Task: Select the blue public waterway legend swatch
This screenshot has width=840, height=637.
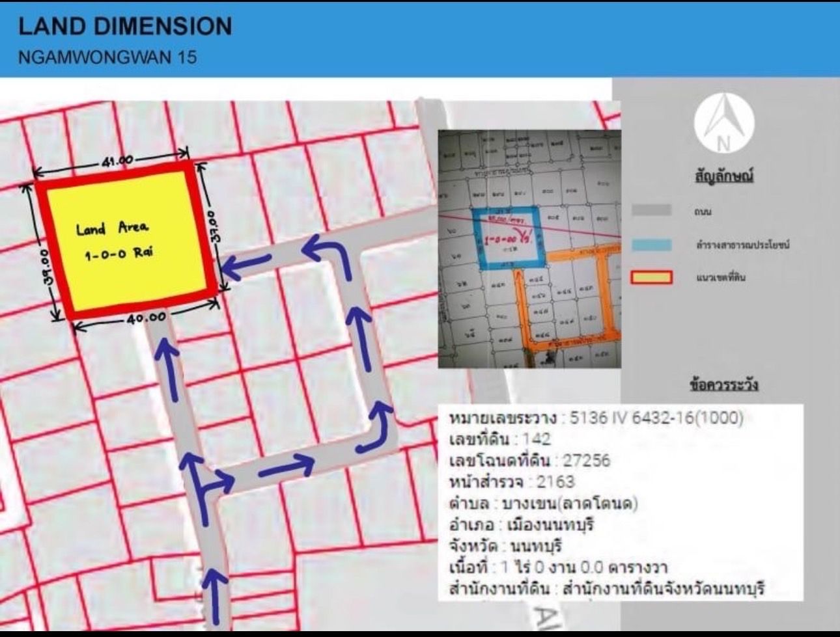Action: coord(652,244)
